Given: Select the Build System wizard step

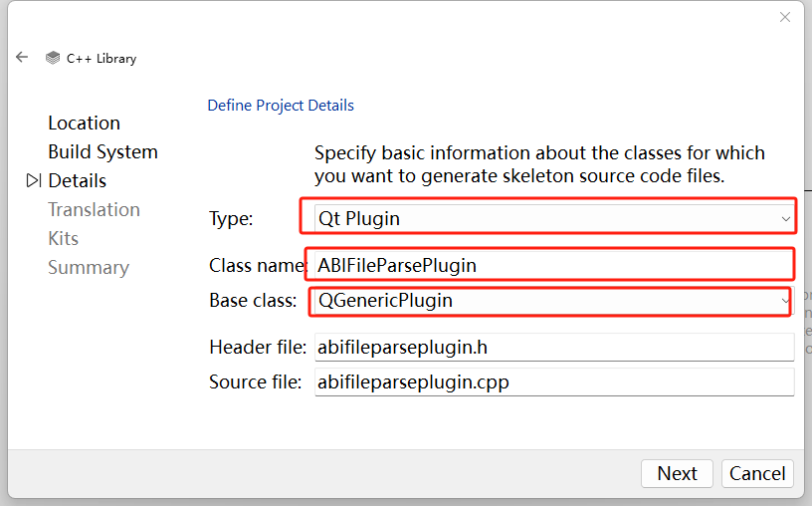Looking at the screenshot, I should pyautogui.click(x=102, y=152).
